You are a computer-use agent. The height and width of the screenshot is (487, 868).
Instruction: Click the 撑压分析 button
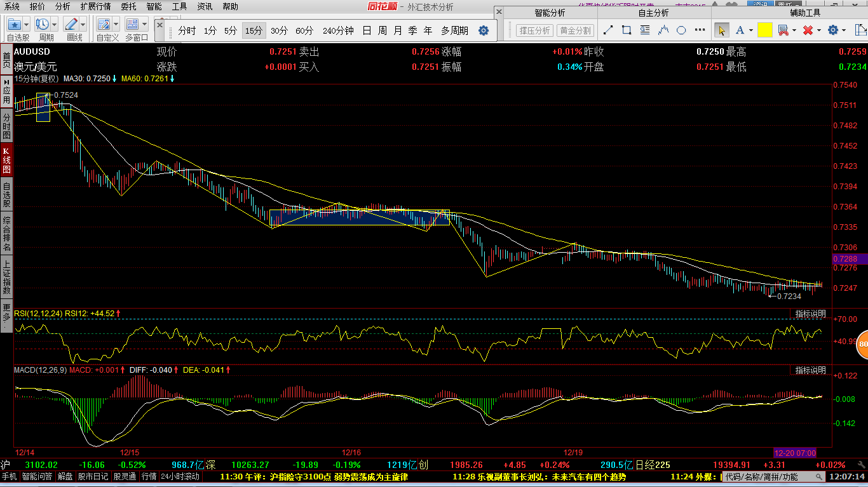(x=534, y=30)
